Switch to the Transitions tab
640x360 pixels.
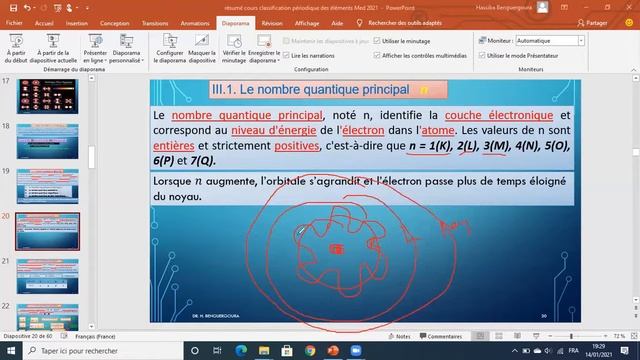[155, 23]
